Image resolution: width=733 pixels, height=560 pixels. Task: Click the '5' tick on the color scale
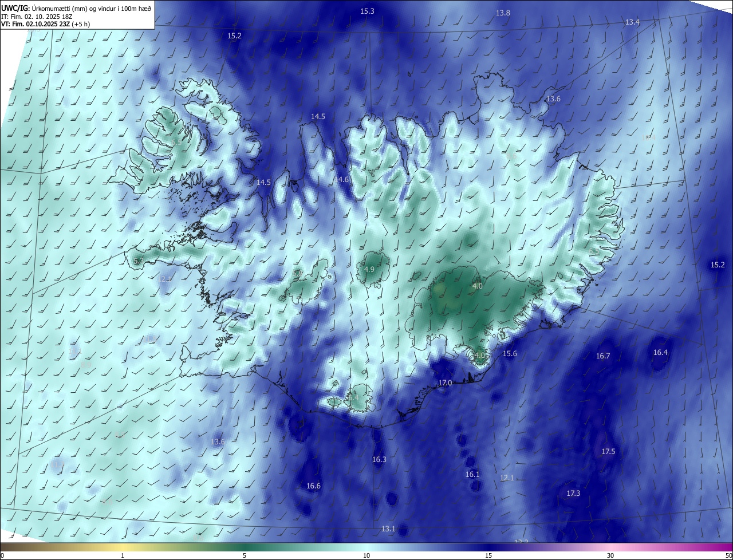coord(245,555)
